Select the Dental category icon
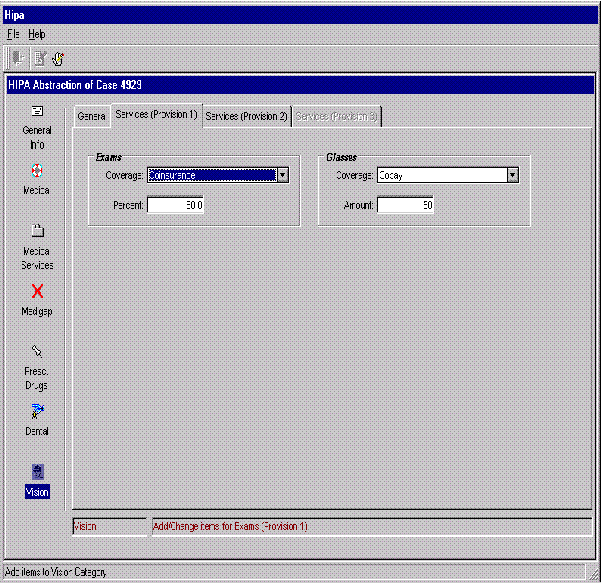The width and height of the screenshot is (601, 584). pos(37,411)
